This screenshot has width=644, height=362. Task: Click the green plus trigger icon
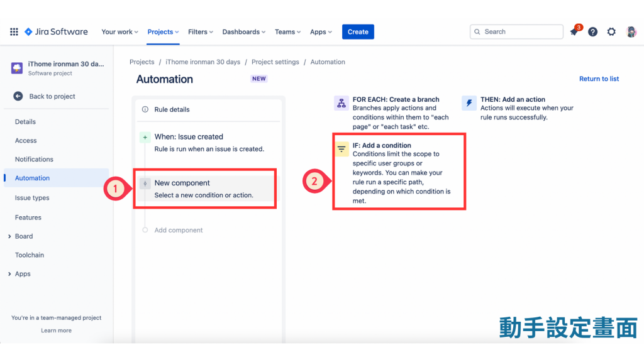point(145,137)
